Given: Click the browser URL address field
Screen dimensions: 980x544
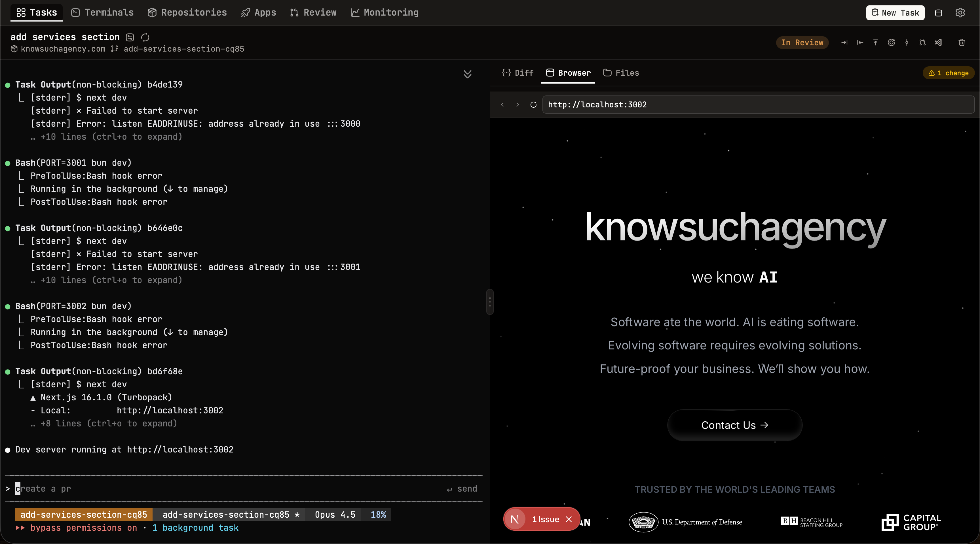Looking at the screenshot, I should 758,105.
